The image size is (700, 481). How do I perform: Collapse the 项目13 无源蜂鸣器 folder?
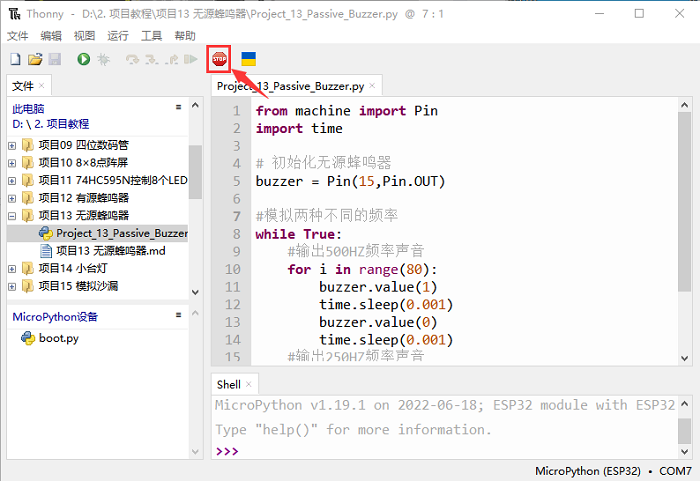pyautogui.click(x=12, y=215)
